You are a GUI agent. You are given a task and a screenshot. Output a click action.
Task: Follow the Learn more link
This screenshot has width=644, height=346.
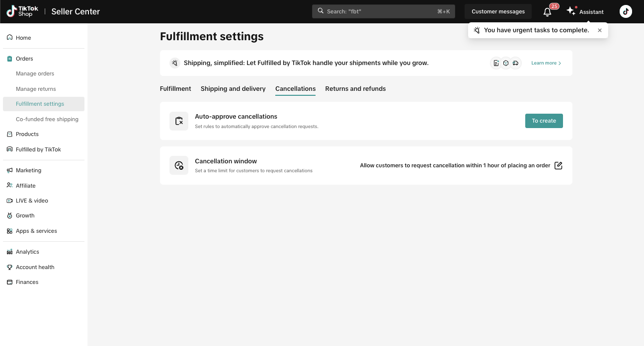[546, 63]
